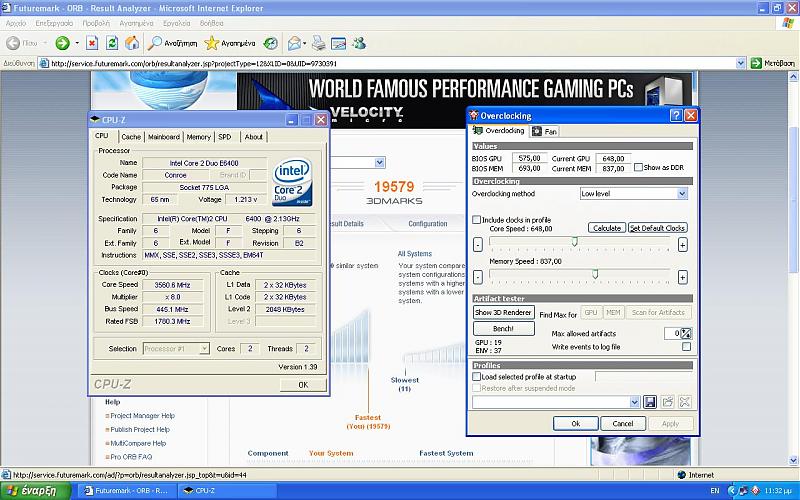Switch to Cache tab in CPU-Z
This screenshot has width=800, height=500.
(x=131, y=137)
